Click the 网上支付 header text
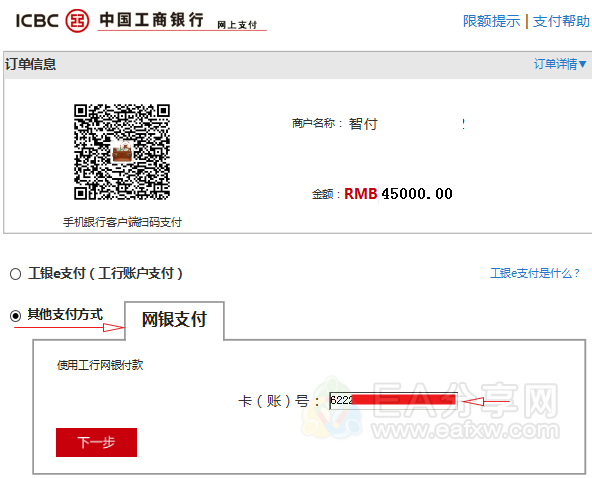This screenshot has width=592, height=478. click(x=237, y=25)
